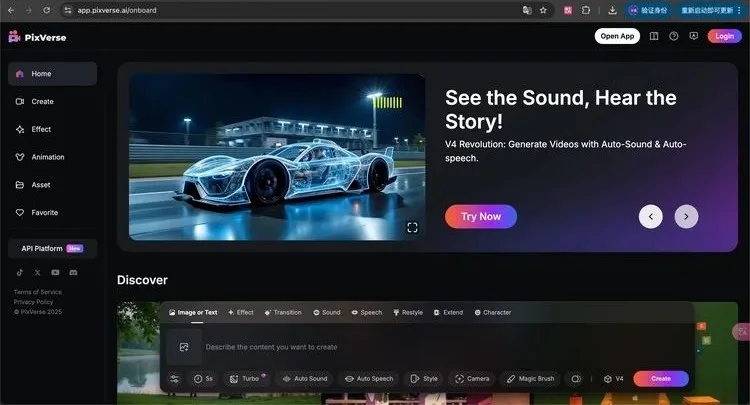Switch to the Character tab
Viewport: 750px width, 405px height.
tap(493, 312)
